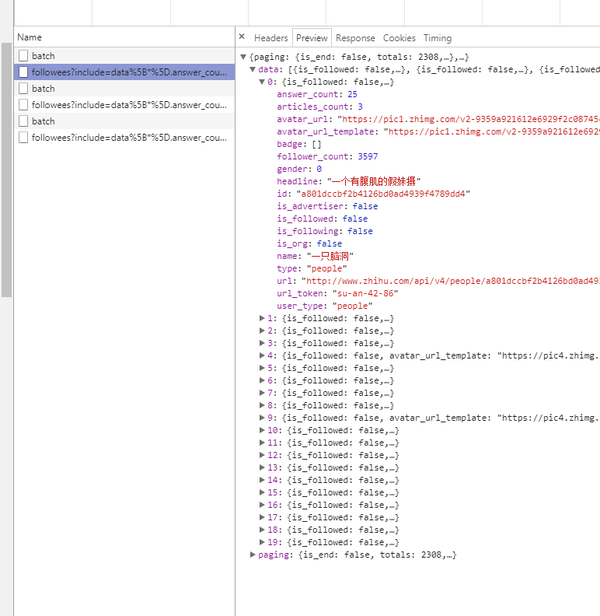Select the highlighted followees request
The image size is (600, 616).
(x=124, y=72)
